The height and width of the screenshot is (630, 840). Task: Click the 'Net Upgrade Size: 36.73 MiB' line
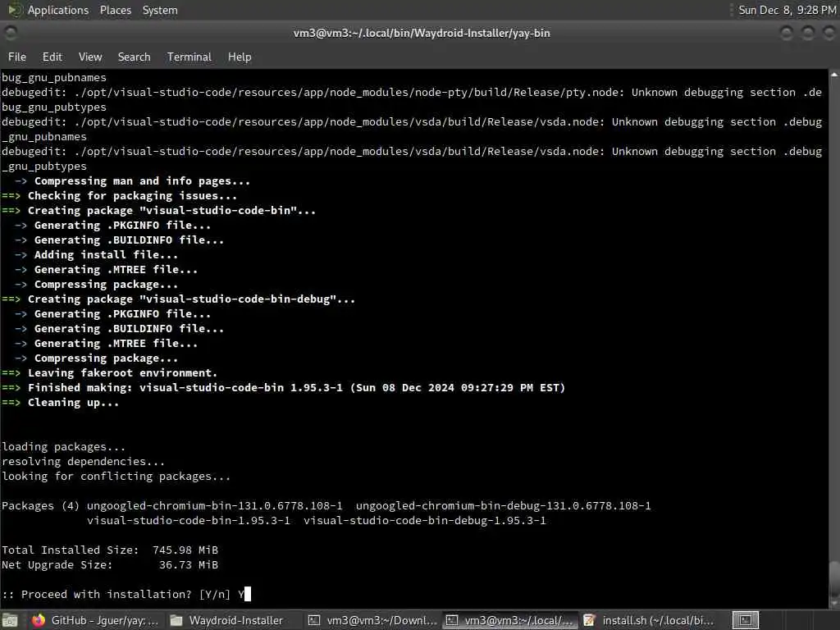[x=110, y=564]
